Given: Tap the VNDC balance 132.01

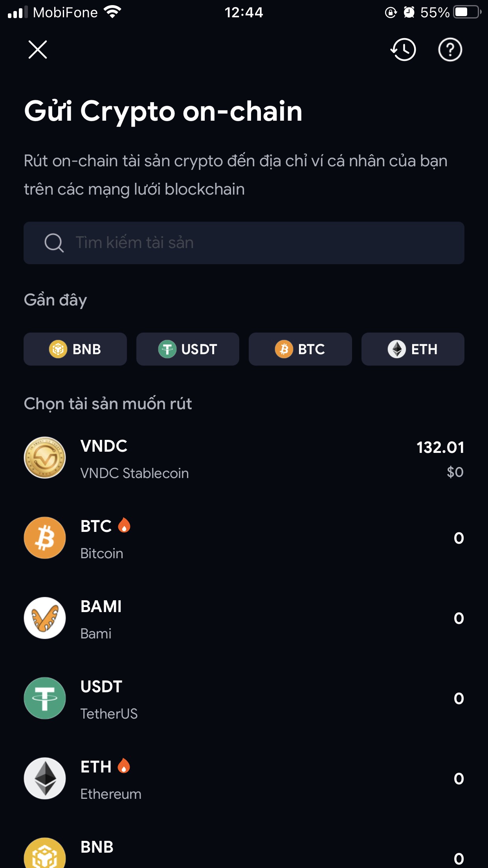Looking at the screenshot, I should point(440,447).
